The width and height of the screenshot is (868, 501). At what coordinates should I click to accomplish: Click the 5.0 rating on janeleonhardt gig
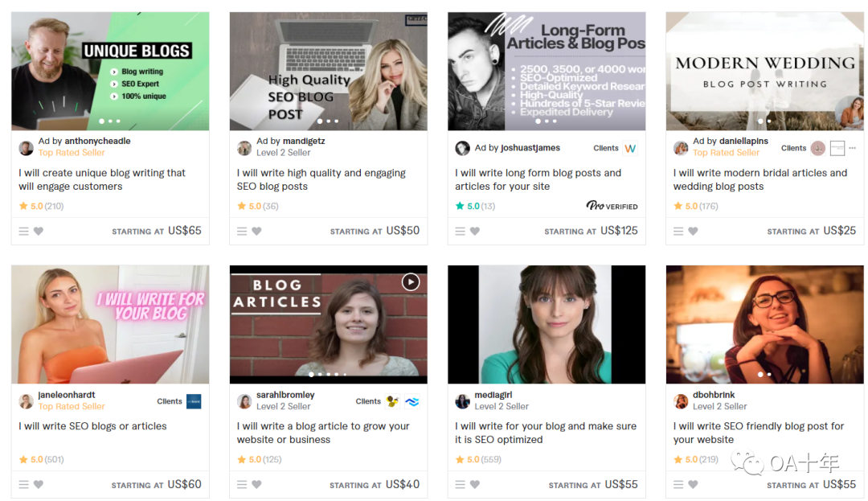coord(37,460)
